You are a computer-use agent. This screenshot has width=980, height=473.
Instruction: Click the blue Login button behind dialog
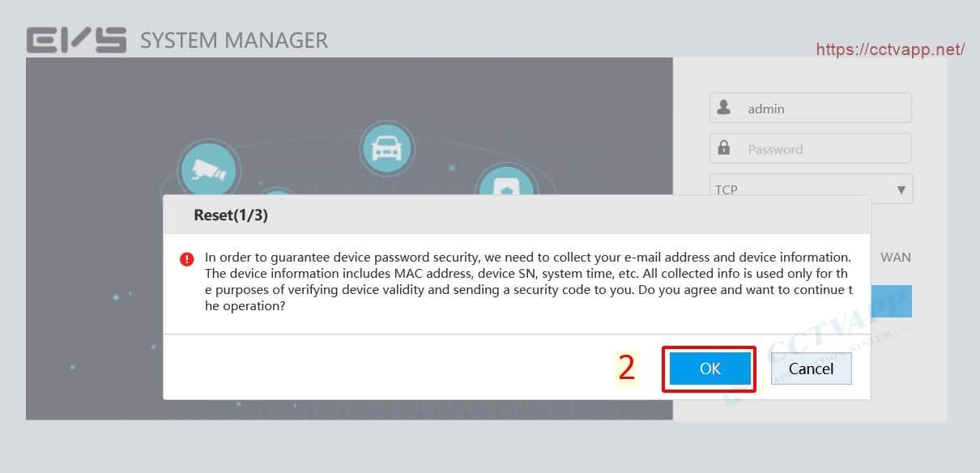891,300
